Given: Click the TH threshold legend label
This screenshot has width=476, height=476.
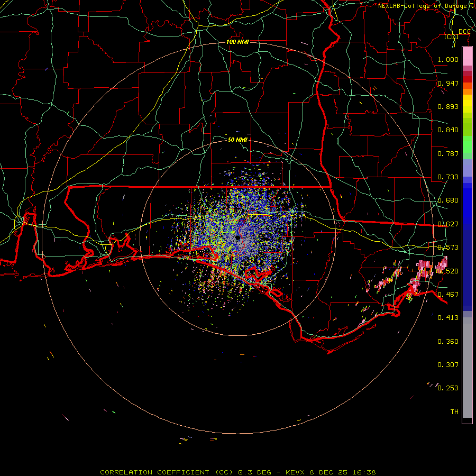Looking at the screenshot, I should [x=454, y=412].
